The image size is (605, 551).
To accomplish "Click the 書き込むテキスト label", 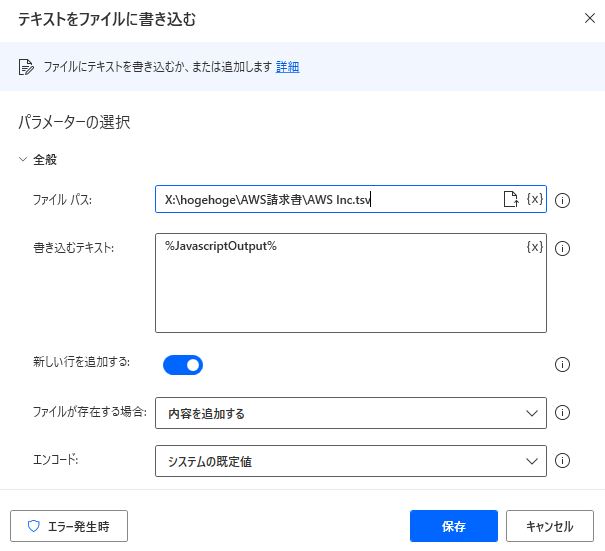I will tap(73, 247).
